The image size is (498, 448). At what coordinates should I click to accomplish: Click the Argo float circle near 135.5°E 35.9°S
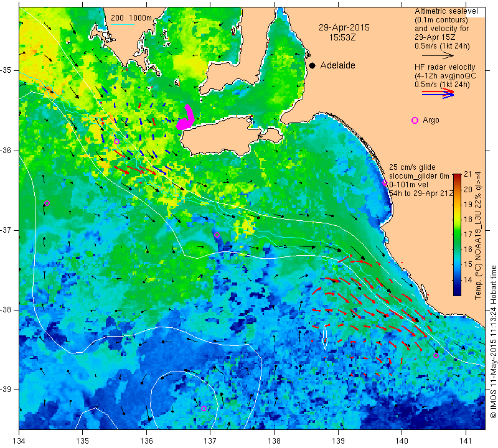click(x=116, y=142)
